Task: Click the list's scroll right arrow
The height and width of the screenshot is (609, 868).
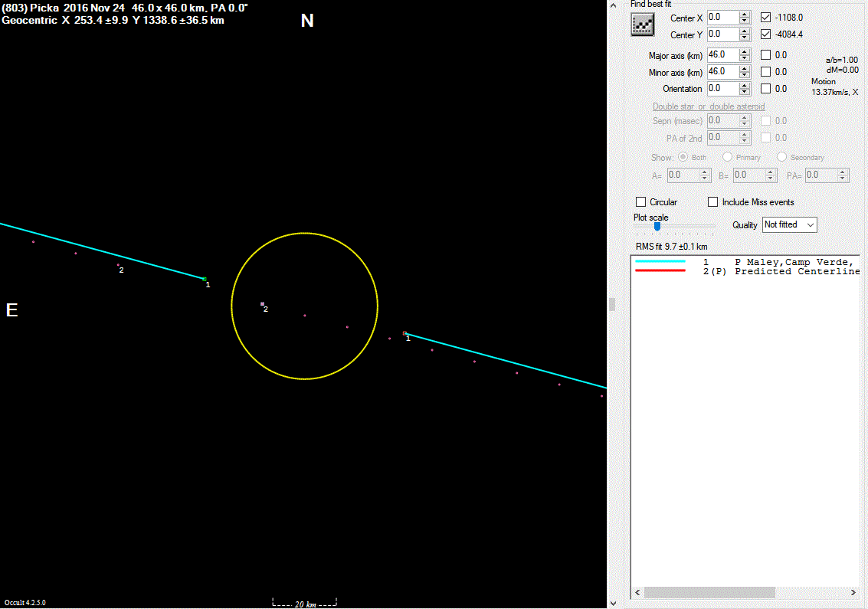Action: click(853, 592)
